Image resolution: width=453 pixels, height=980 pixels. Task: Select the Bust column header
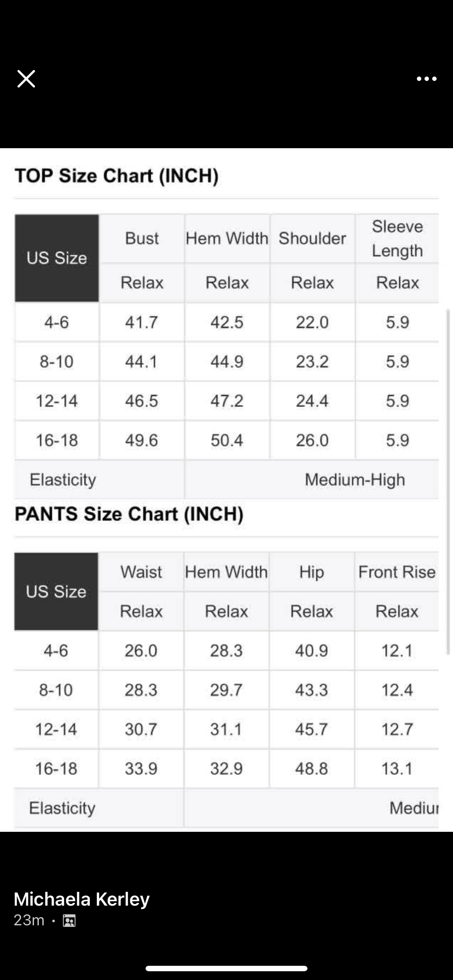click(x=142, y=238)
